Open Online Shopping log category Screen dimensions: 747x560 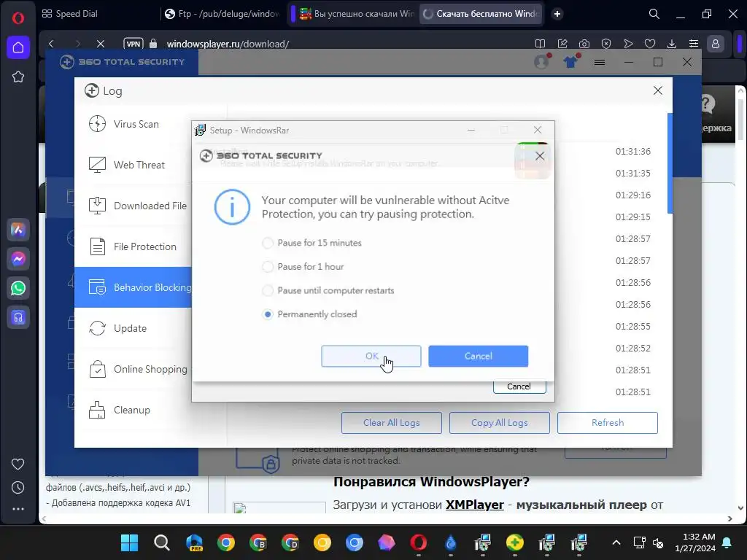133,369
